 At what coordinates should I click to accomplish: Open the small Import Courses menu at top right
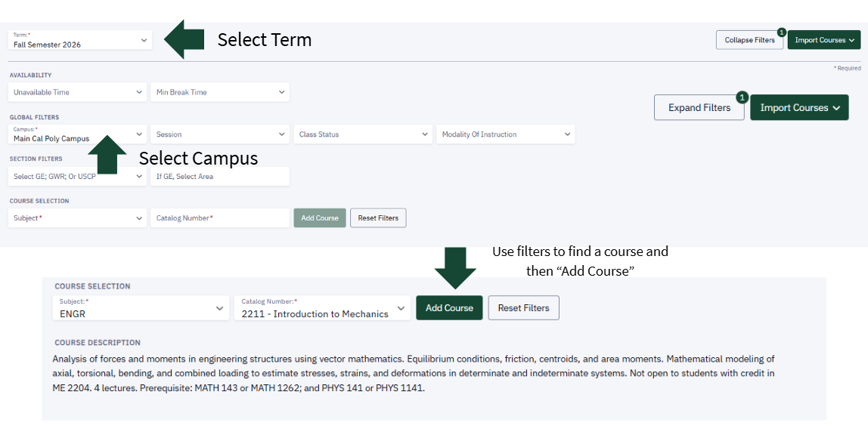pyautogui.click(x=823, y=40)
